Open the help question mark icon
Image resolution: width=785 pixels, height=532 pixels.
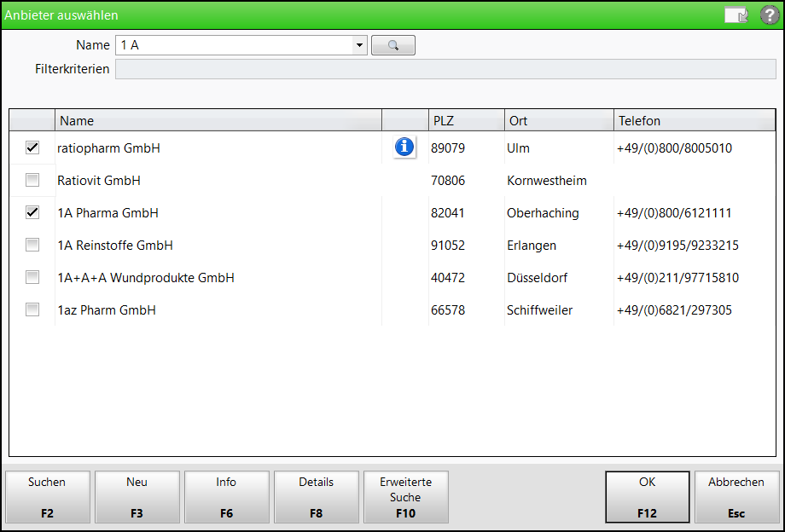(x=770, y=15)
